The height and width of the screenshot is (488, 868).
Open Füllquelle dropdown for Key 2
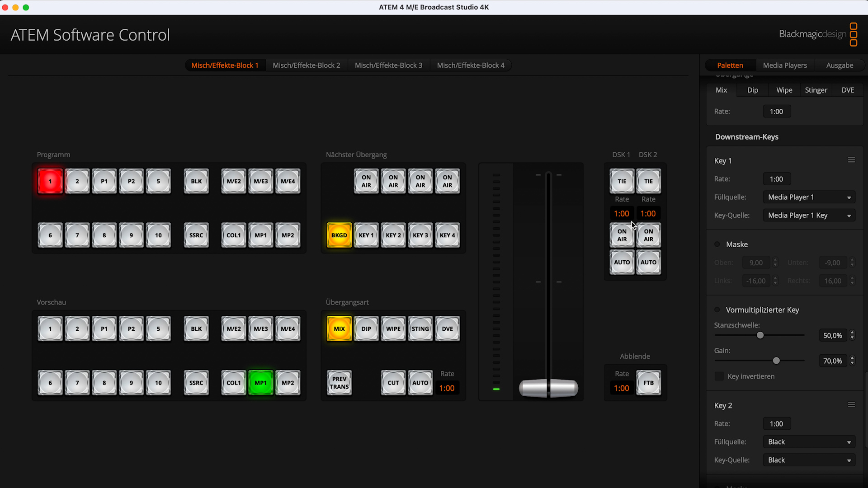point(810,441)
